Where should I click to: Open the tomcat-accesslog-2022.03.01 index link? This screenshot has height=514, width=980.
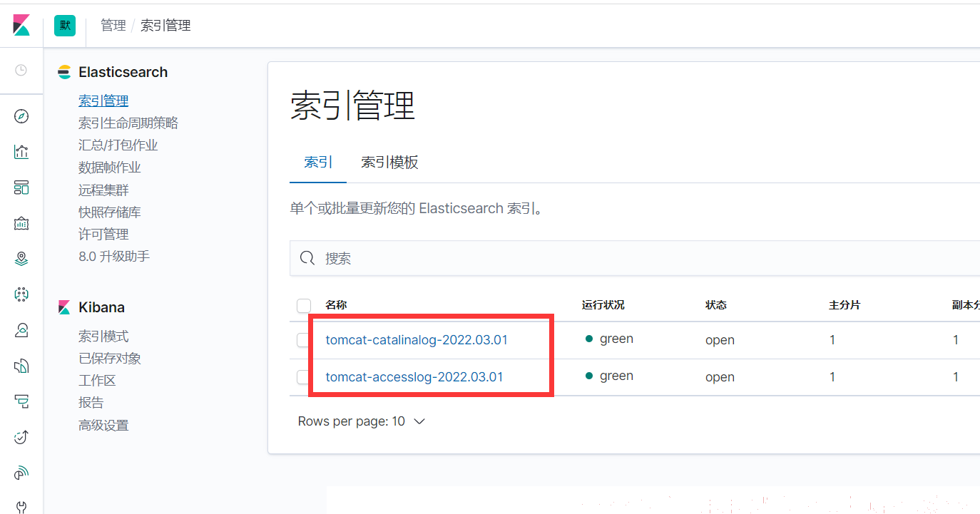click(x=414, y=377)
